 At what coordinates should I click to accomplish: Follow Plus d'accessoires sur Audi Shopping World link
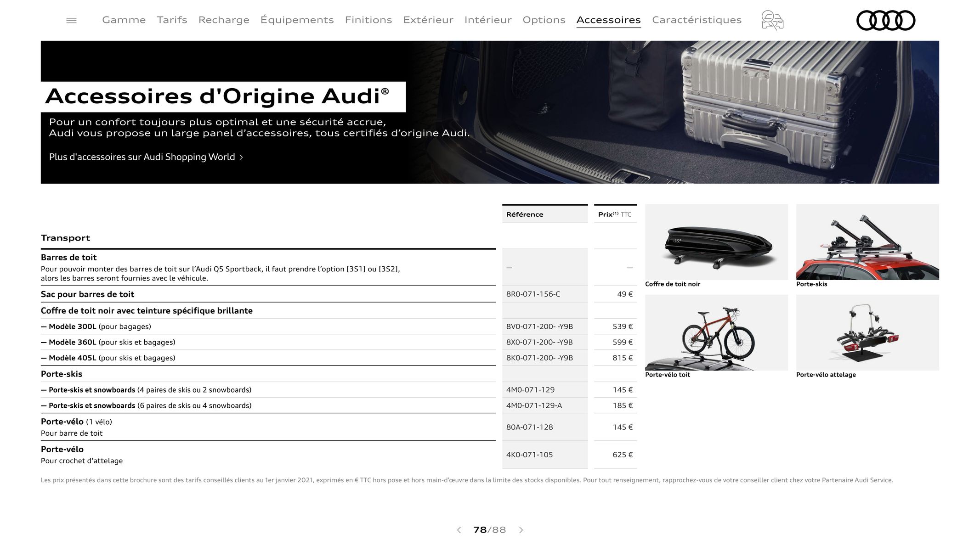coord(146,157)
